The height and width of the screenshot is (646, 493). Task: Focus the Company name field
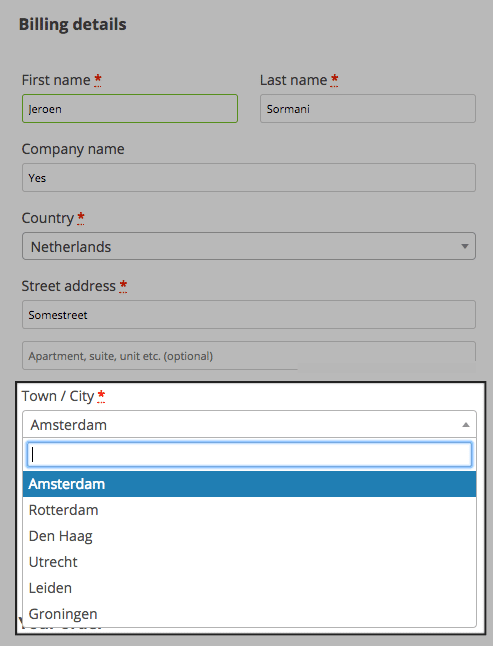pyautogui.click(x=249, y=178)
